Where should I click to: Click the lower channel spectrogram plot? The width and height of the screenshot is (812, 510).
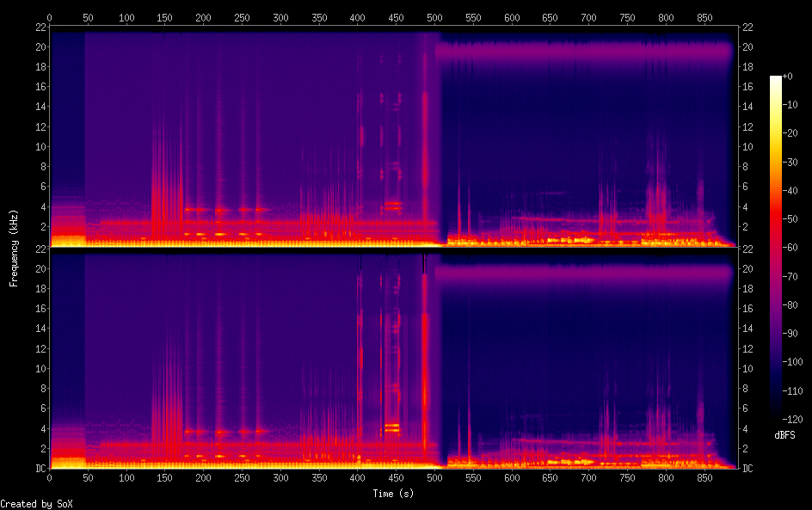coord(394,359)
